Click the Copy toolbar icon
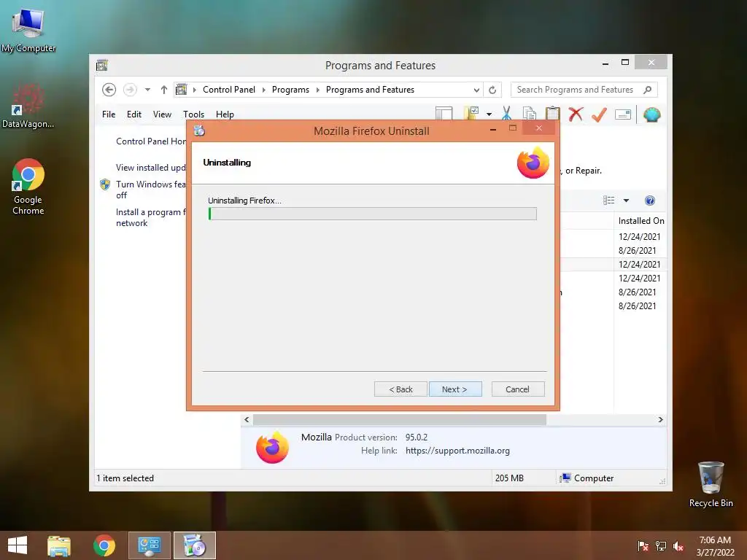The image size is (747, 560). coord(530,114)
